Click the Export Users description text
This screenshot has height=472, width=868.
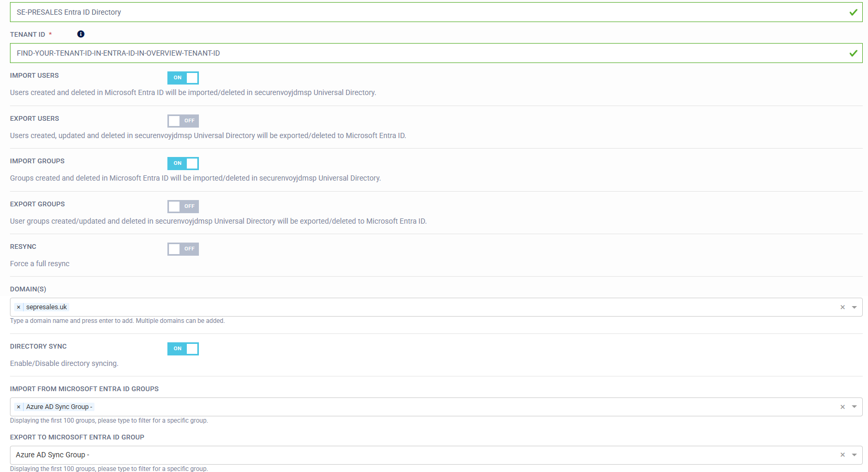(208, 135)
